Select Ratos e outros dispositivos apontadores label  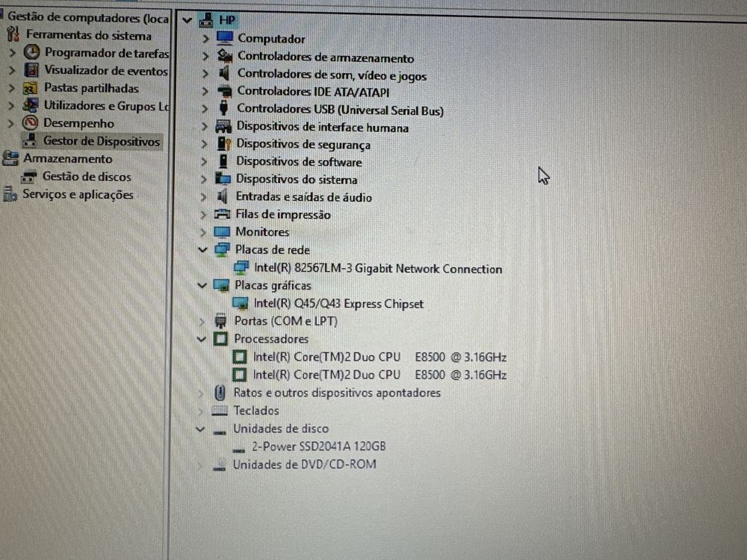click(x=337, y=393)
